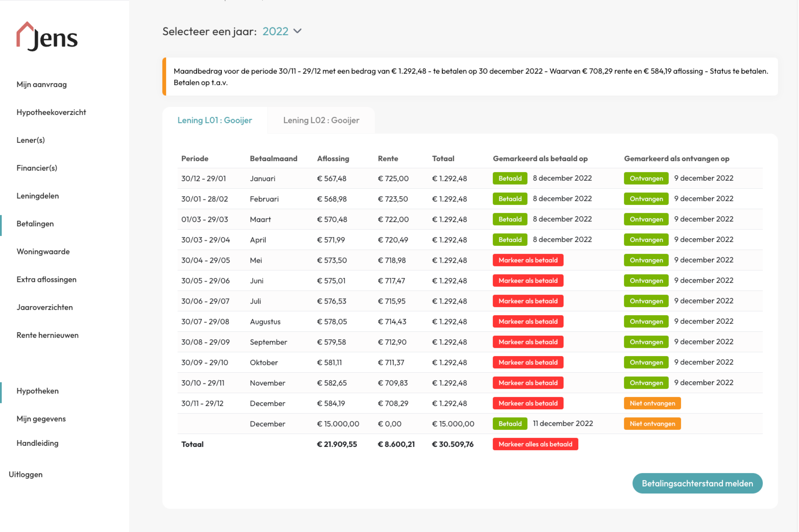Go to 'Jaaroverzichten'

tap(44, 307)
